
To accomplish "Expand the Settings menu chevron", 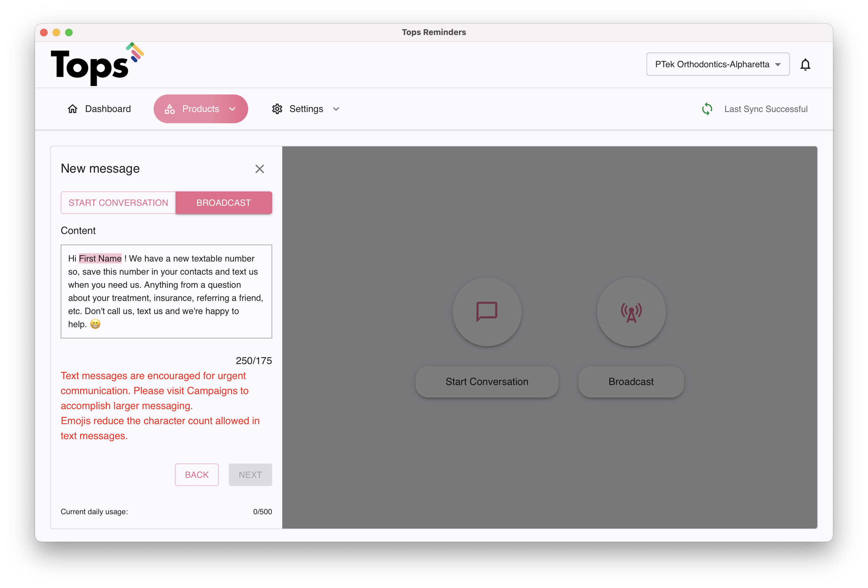I will [336, 109].
